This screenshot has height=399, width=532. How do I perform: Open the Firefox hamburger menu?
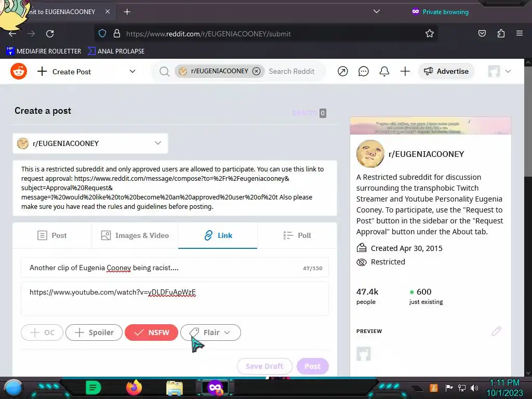(520, 33)
